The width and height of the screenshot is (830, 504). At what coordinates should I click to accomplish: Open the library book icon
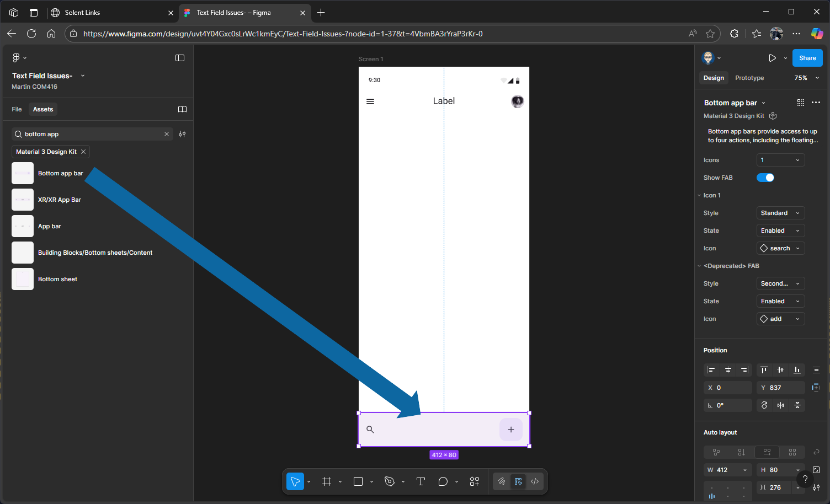(x=182, y=109)
